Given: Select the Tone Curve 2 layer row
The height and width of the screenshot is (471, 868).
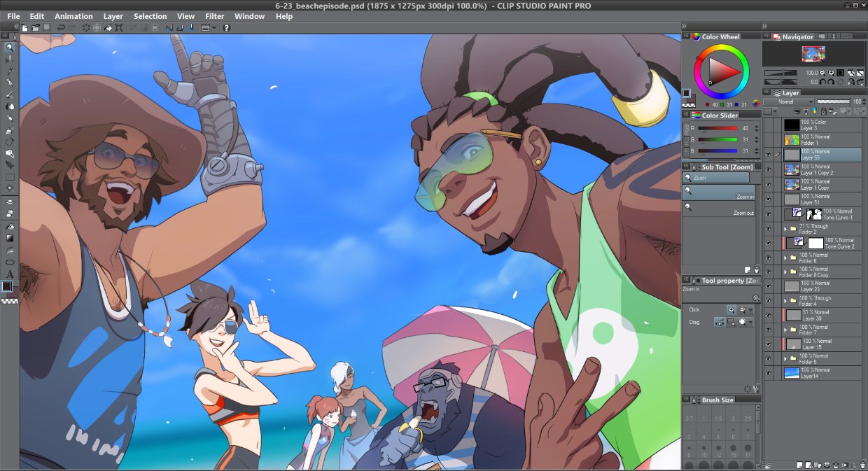Looking at the screenshot, I should tap(822, 243).
